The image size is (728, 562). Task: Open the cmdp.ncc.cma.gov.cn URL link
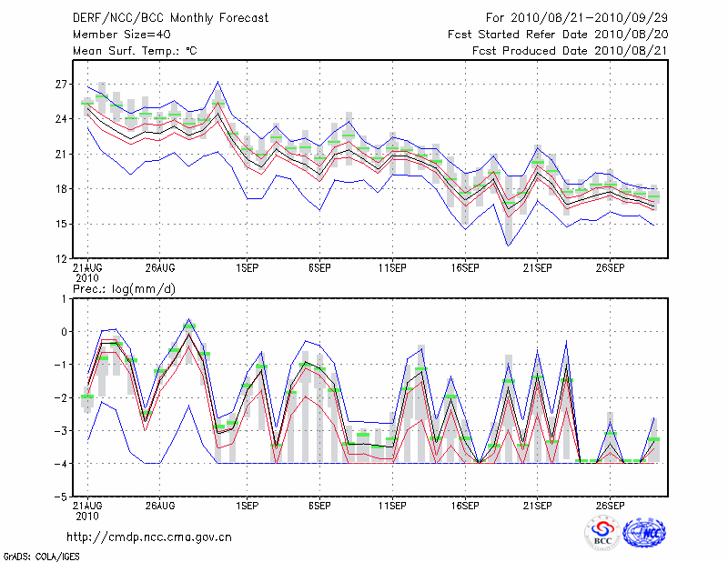coord(149,537)
